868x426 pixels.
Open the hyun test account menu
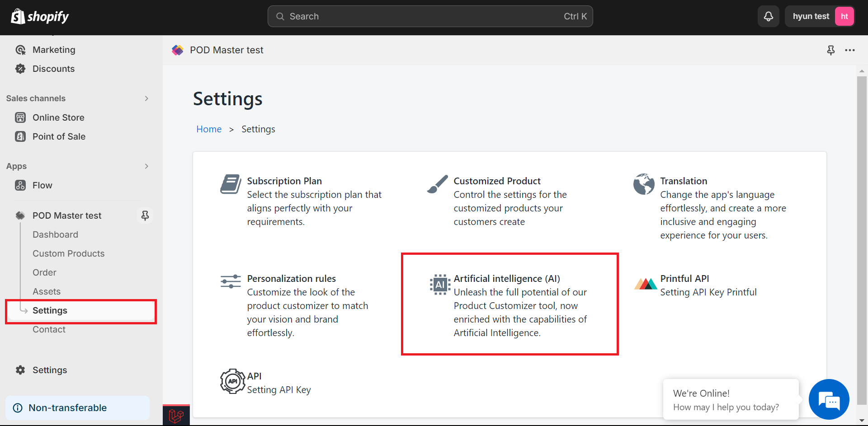point(820,17)
